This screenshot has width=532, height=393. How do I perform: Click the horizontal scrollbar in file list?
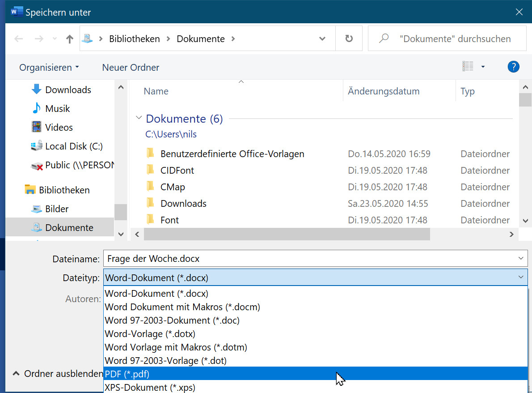(x=286, y=234)
